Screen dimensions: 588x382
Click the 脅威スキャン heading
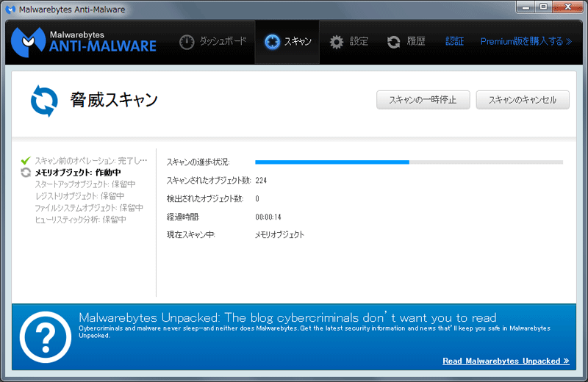tap(114, 100)
